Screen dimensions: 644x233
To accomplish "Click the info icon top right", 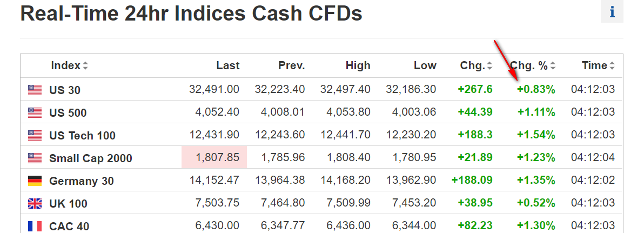I will 612,12.
